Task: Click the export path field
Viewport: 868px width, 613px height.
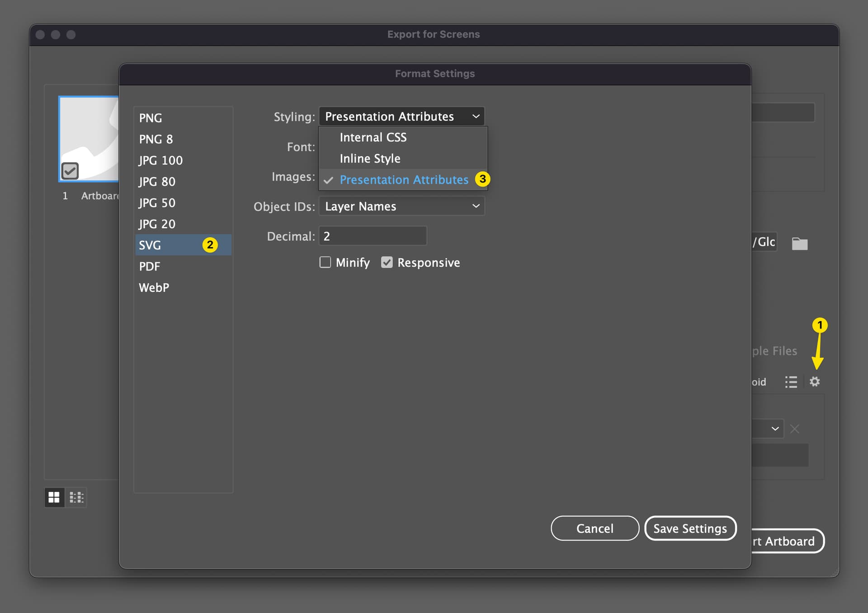Action: [x=764, y=242]
